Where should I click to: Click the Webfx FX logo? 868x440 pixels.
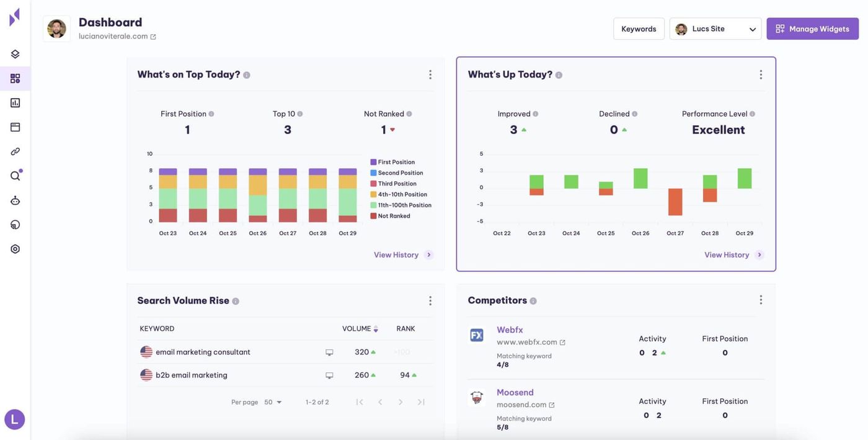coord(477,335)
